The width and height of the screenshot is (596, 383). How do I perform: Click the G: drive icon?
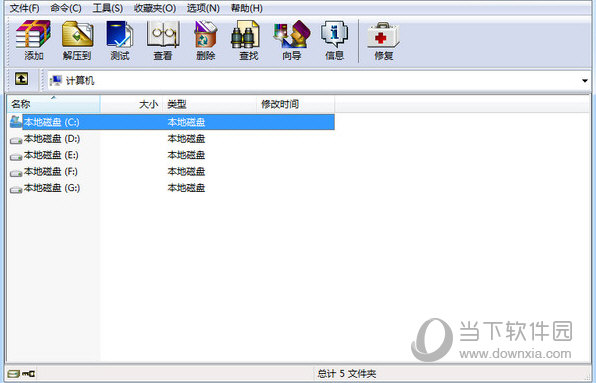click(x=16, y=189)
